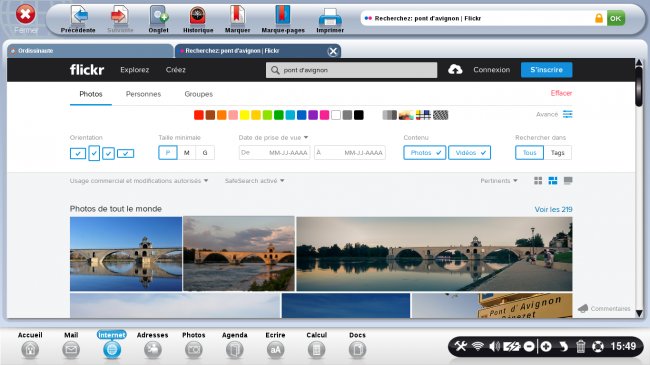Expand the license usage filter dropdown
The height and width of the screenshot is (365, 650).
(x=139, y=181)
